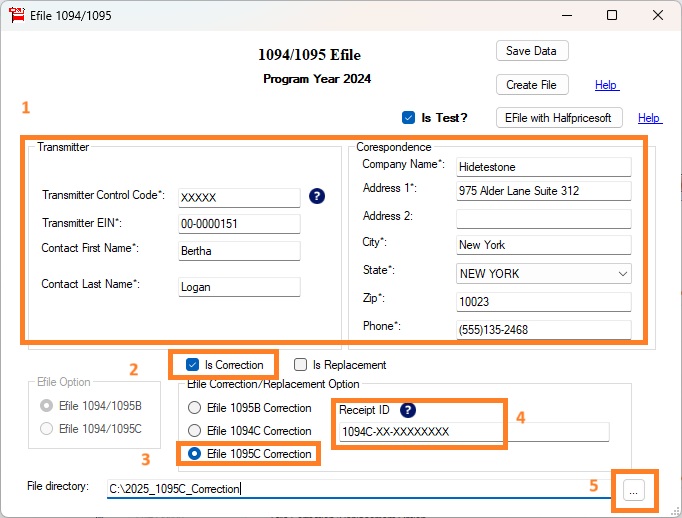
Task: Open Help link next to EFile with Halfpricesoft
Action: [x=649, y=118]
